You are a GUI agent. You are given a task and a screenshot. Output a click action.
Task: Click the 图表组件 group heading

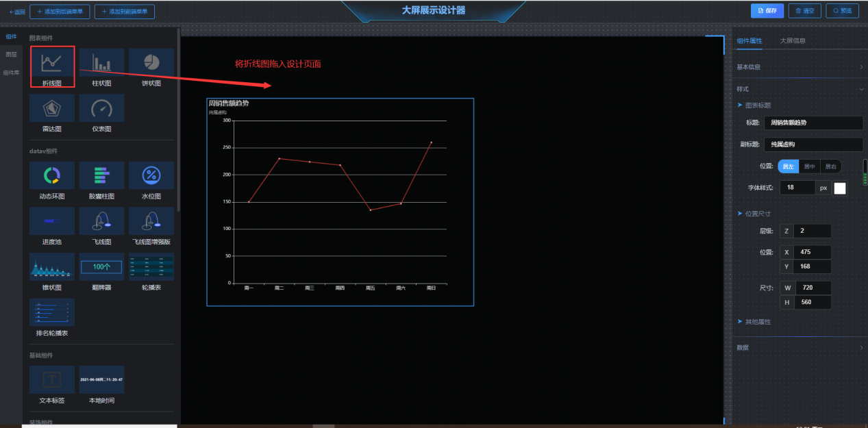click(x=41, y=38)
